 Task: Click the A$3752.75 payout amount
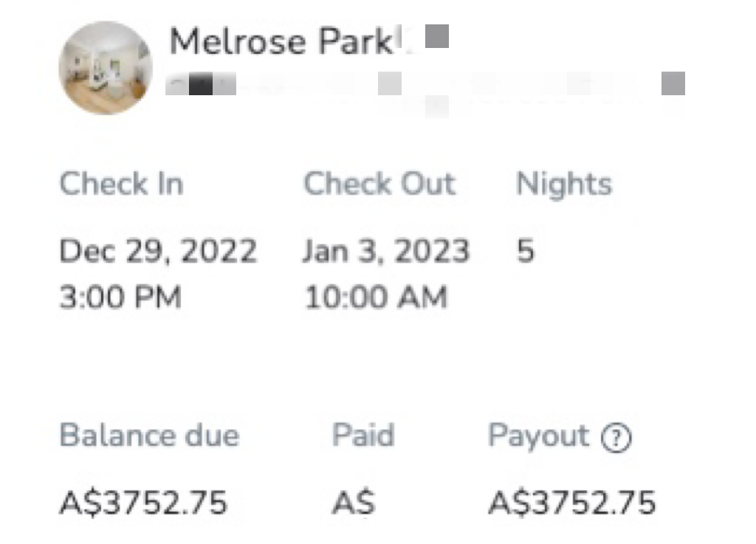pos(572,503)
